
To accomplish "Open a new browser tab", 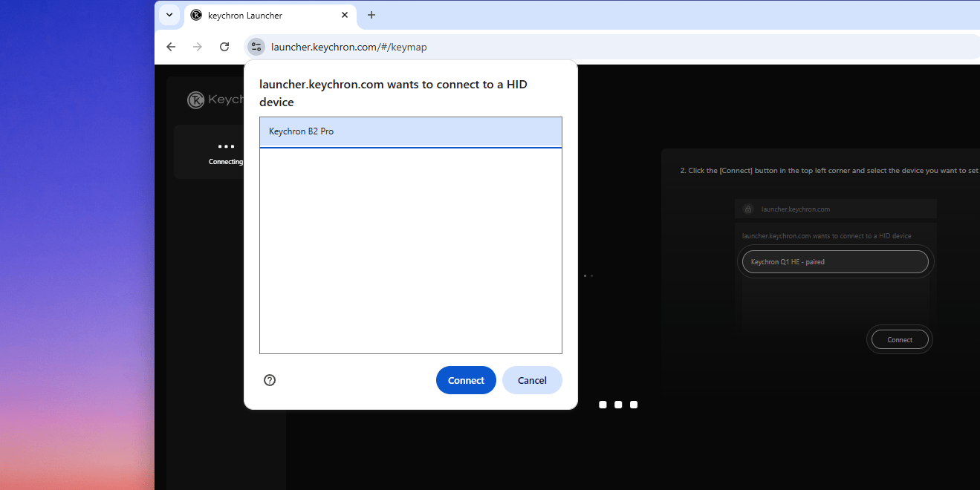I will pos(371,15).
